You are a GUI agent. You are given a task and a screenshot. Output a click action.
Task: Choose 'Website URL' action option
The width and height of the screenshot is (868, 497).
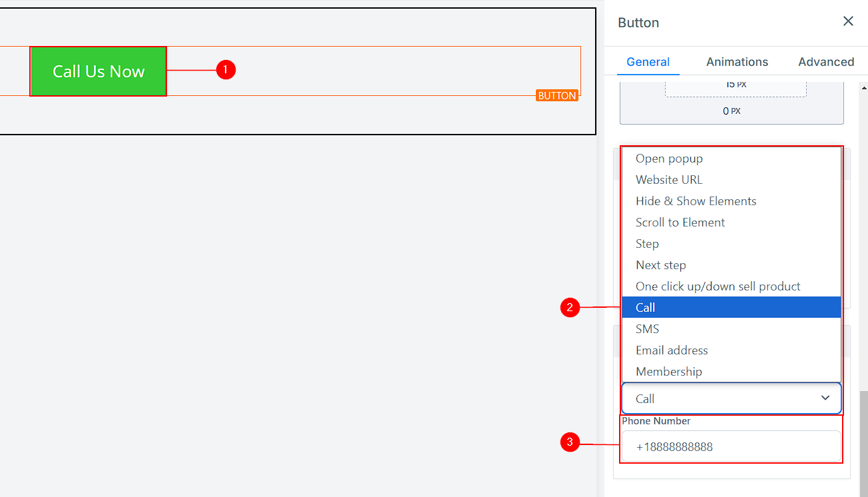tap(669, 180)
